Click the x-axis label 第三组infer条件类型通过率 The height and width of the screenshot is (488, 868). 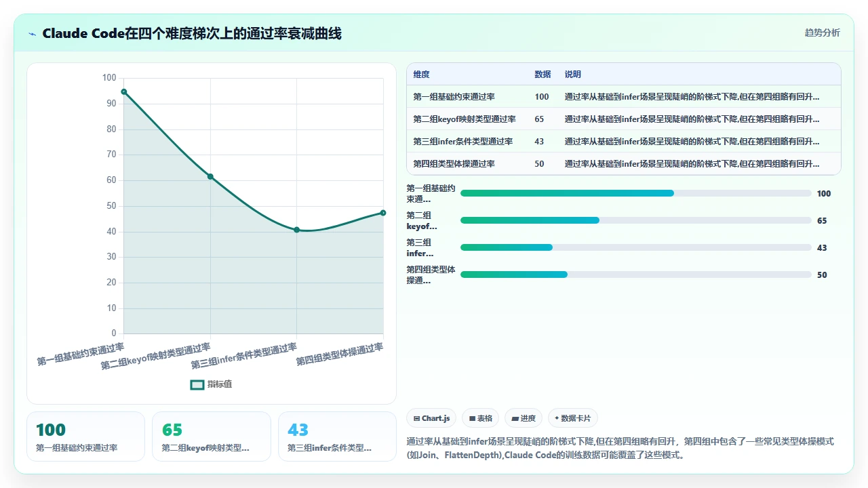[244, 356]
